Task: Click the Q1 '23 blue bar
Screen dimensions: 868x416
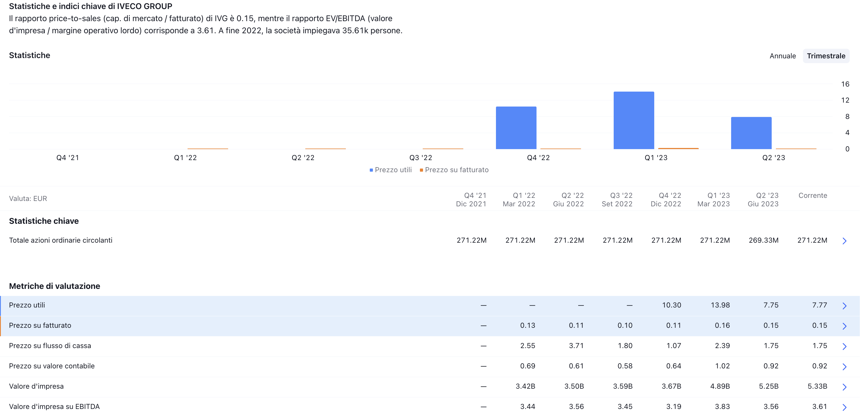Action: click(x=633, y=120)
